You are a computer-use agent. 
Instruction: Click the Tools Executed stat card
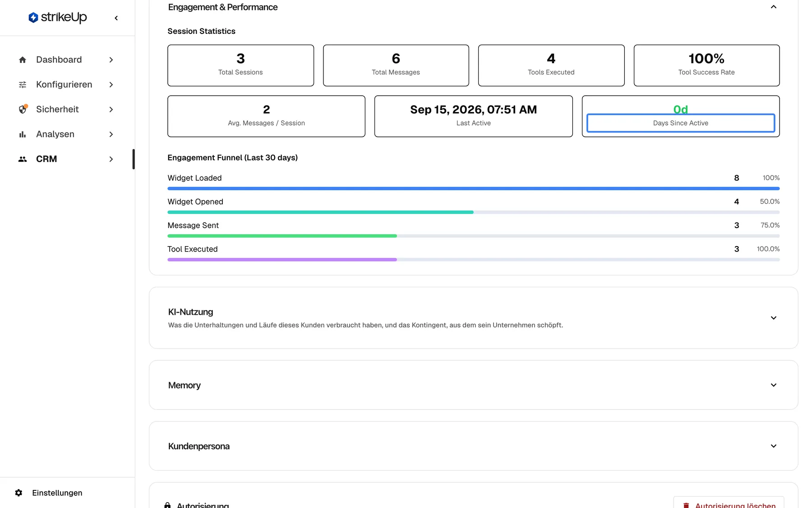tap(551, 65)
